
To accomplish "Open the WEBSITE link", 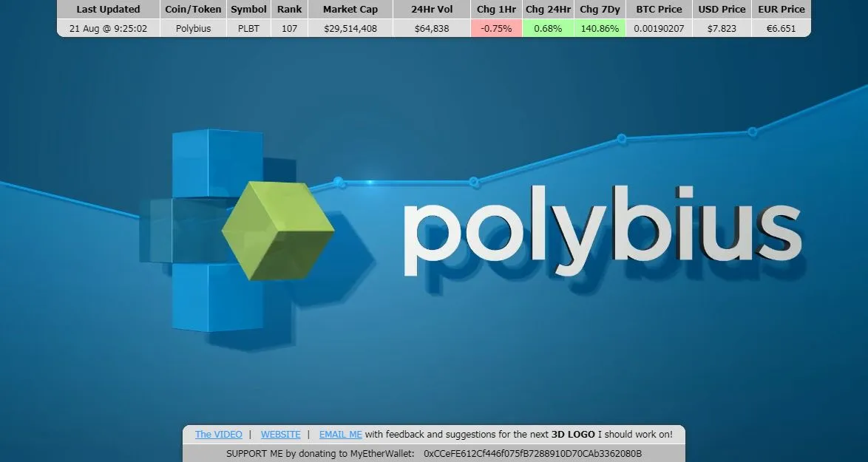I will [x=281, y=435].
